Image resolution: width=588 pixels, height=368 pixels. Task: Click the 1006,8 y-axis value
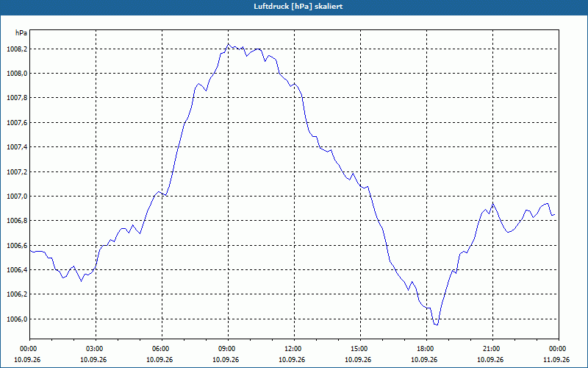[x=17, y=221]
